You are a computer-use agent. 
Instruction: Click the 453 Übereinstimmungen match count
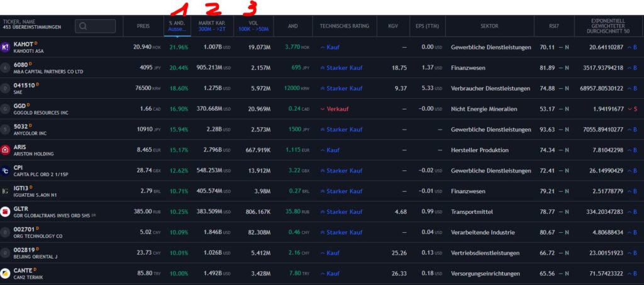click(31, 28)
